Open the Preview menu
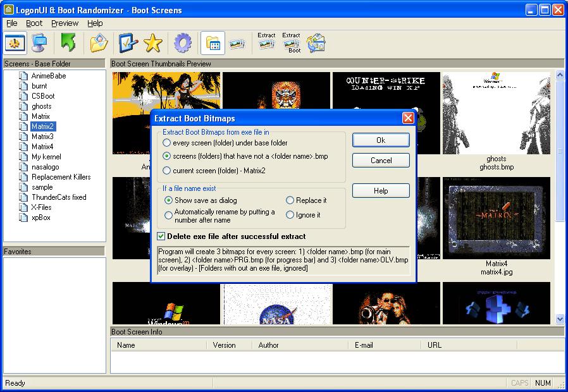 click(x=65, y=23)
